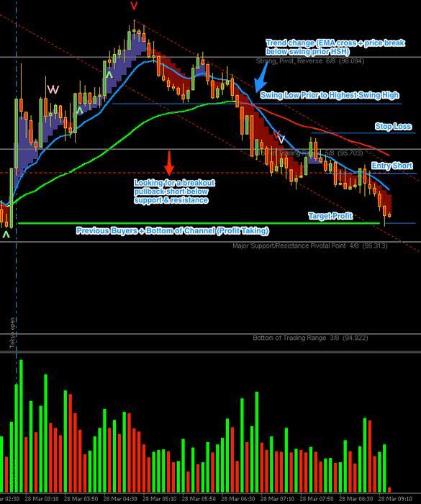Viewport: 421px width, 504px height.
Task: Select the blue line beside the Stop Loss label
Action: click(363, 132)
